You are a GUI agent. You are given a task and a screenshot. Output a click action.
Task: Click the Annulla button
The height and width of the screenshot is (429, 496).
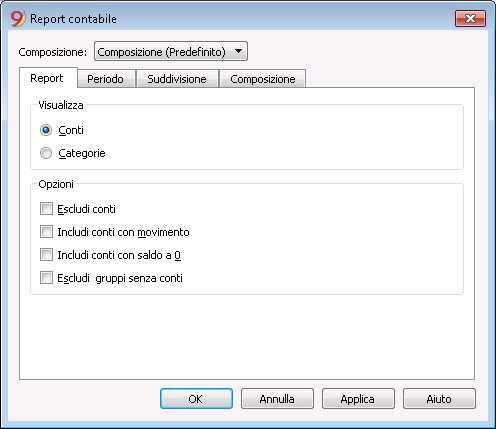277,399
